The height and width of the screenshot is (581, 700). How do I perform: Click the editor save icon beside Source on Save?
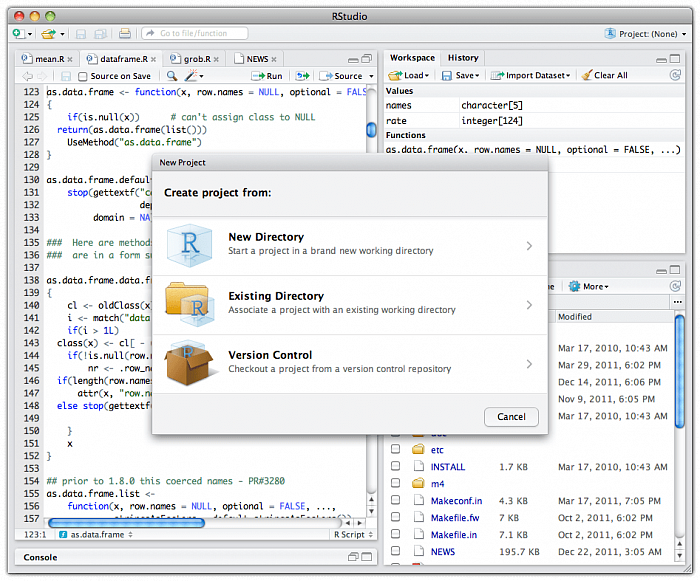coord(66,76)
